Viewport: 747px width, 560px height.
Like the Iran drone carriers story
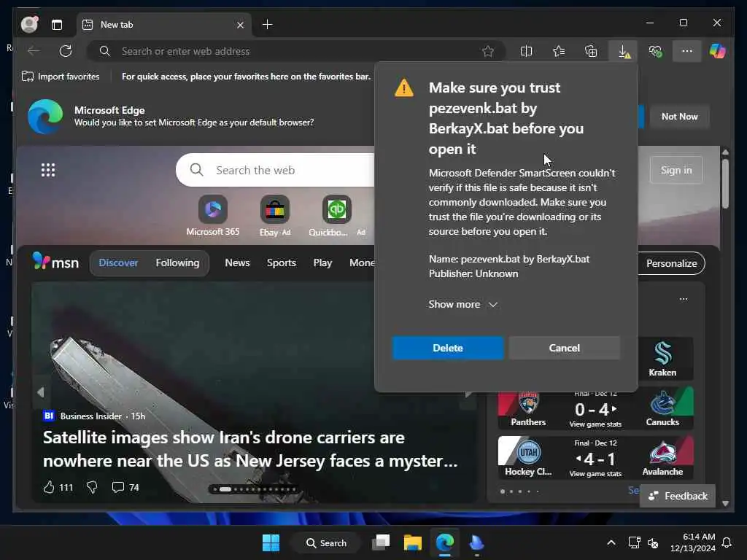coord(58,487)
